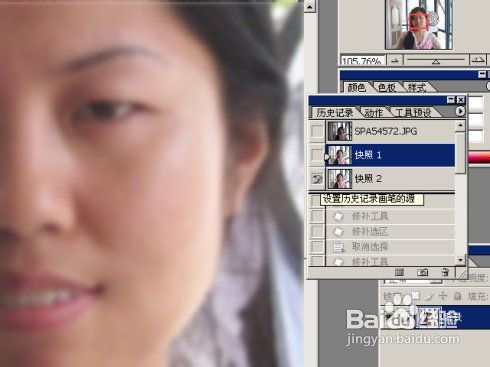
Task: Select the SPA54572.JPG history snapshot
Action: (390, 131)
